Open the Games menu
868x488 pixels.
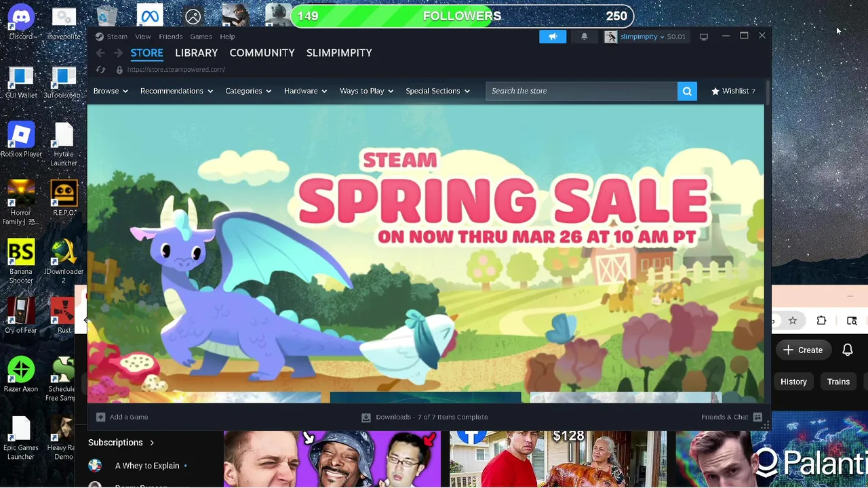(201, 37)
